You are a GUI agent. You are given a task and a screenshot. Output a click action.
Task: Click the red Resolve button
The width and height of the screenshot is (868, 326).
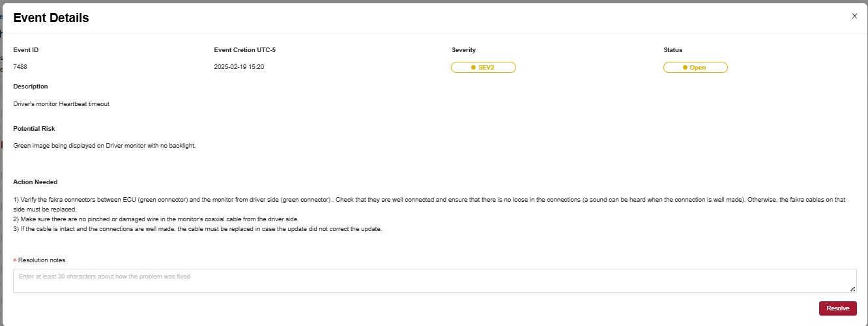(837, 308)
